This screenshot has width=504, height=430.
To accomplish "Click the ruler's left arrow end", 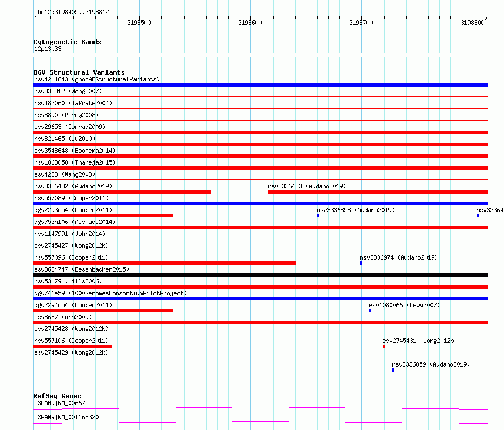I will (x=35, y=18).
